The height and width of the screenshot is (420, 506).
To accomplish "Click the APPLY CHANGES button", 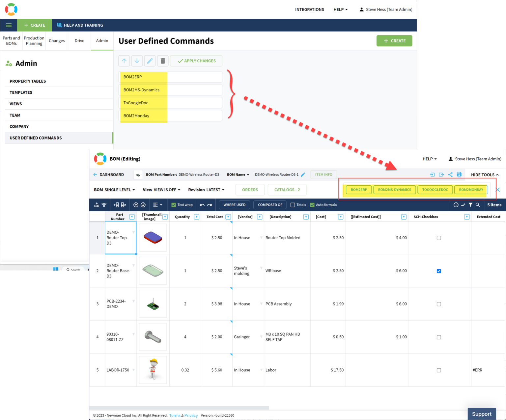I will 196,61.
